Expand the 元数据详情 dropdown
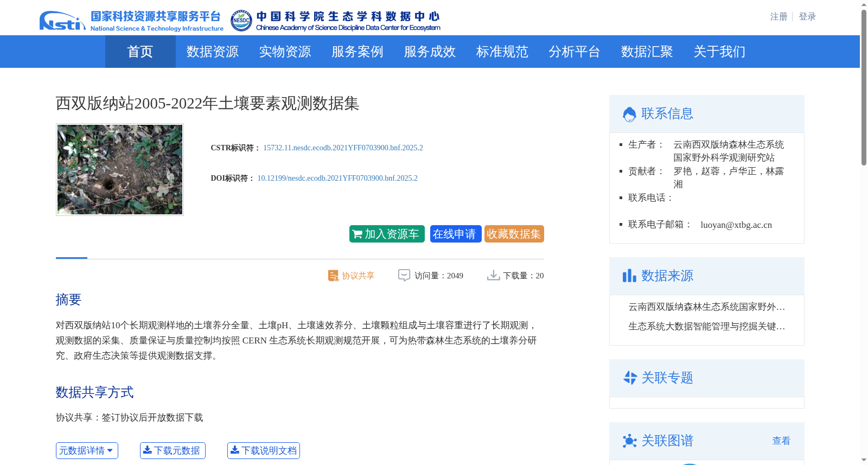Image resolution: width=868 pixels, height=465 pixels. 87,450
